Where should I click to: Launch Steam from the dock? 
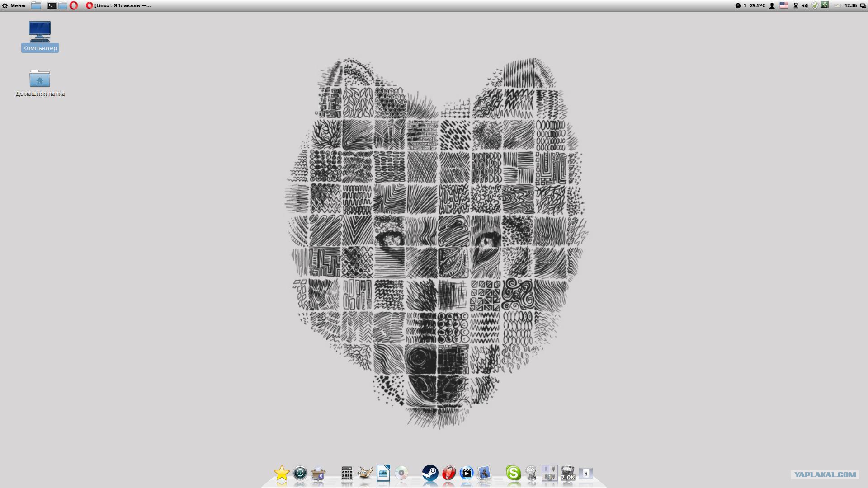click(x=430, y=473)
